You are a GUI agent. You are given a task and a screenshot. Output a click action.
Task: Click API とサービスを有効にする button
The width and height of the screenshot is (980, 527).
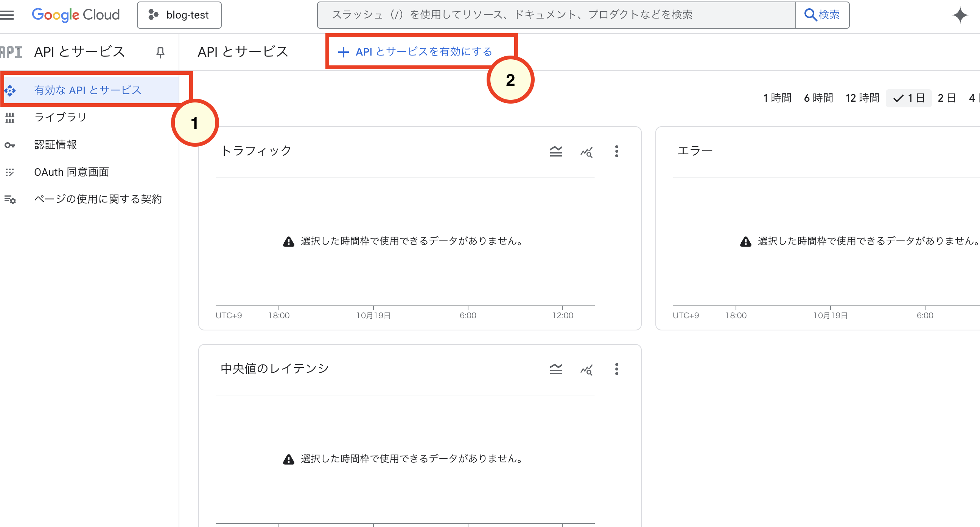[x=416, y=52]
